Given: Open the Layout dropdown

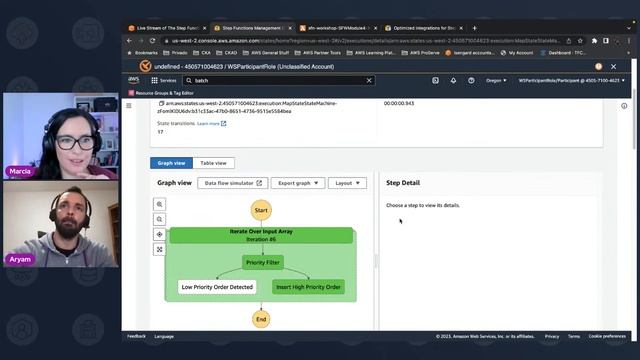Looking at the screenshot, I should 347,183.
